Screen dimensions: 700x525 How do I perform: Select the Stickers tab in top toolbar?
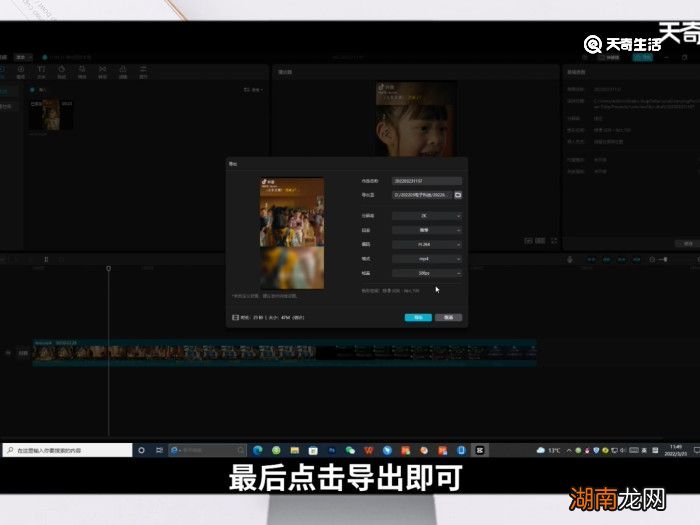tap(62, 71)
